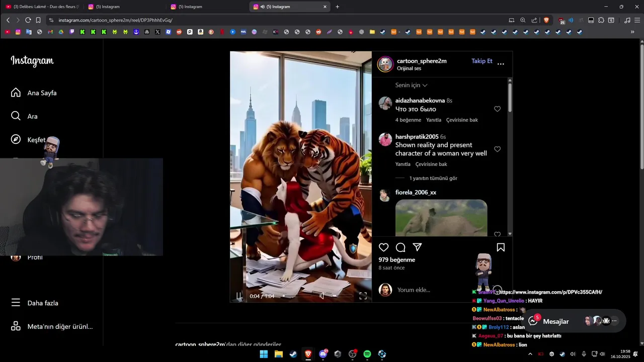
Task: Open Discord from the taskbar
Action: point(323,354)
